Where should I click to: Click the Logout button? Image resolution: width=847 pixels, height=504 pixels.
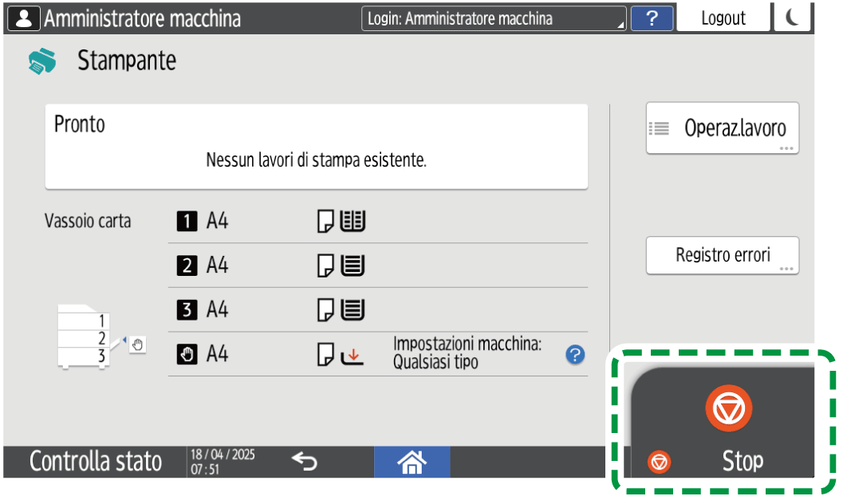click(723, 18)
